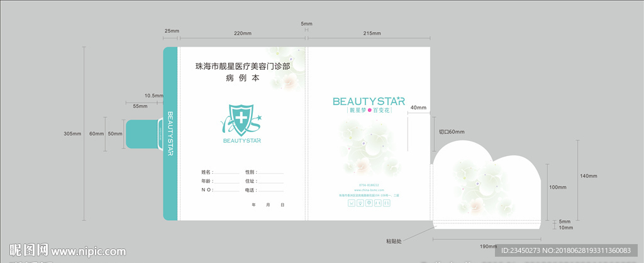Click the lightbulb-shaped icon on the back cover
Viewport: 644px width, 263px height.
[x=360, y=203]
